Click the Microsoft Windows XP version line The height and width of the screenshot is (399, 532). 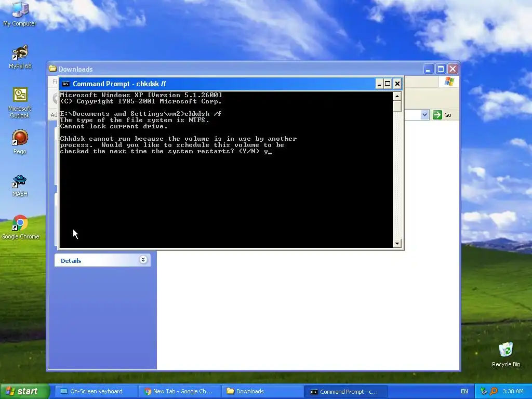[141, 95]
